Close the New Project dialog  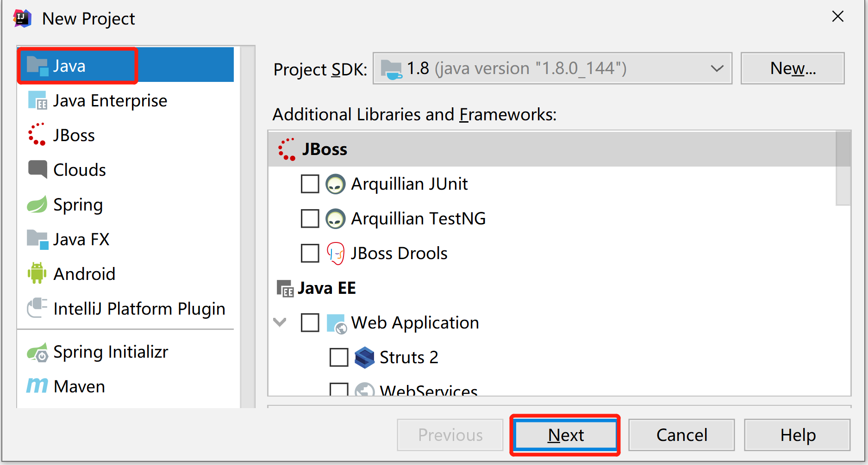838,17
